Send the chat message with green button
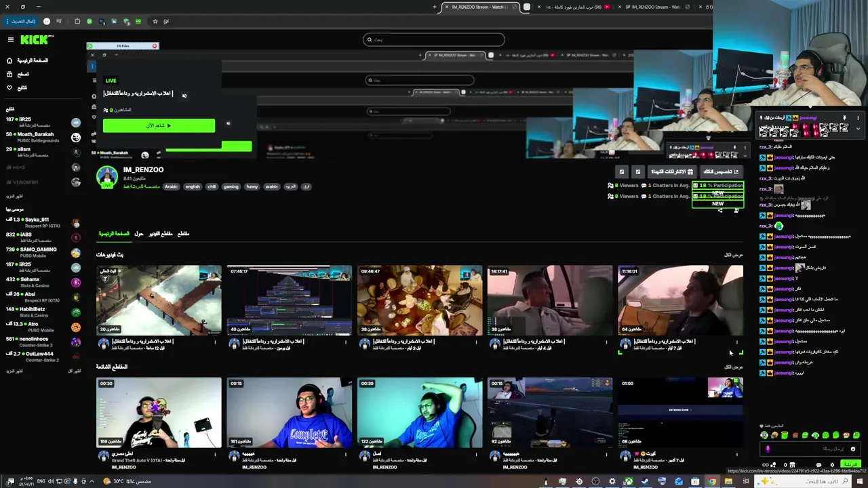Screen dimensions: 868x488 pyautogui.click(x=850, y=464)
